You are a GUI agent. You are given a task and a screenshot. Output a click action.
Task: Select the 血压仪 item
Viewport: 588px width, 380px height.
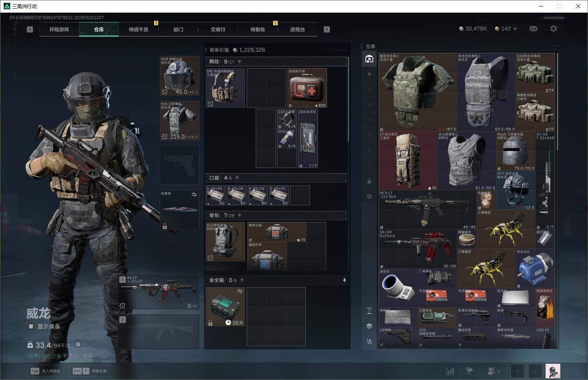click(398, 288)
